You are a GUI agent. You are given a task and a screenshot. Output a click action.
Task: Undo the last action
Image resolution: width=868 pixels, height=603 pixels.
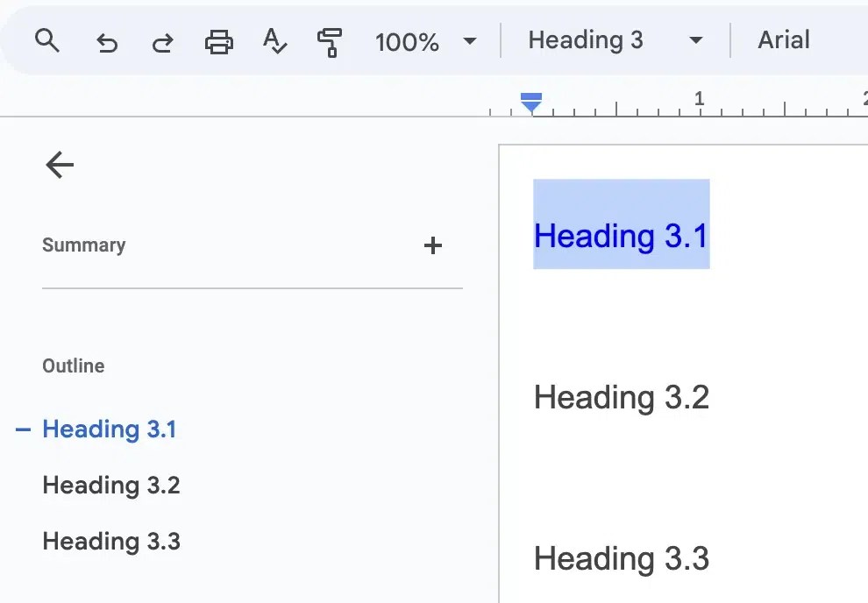107,40
